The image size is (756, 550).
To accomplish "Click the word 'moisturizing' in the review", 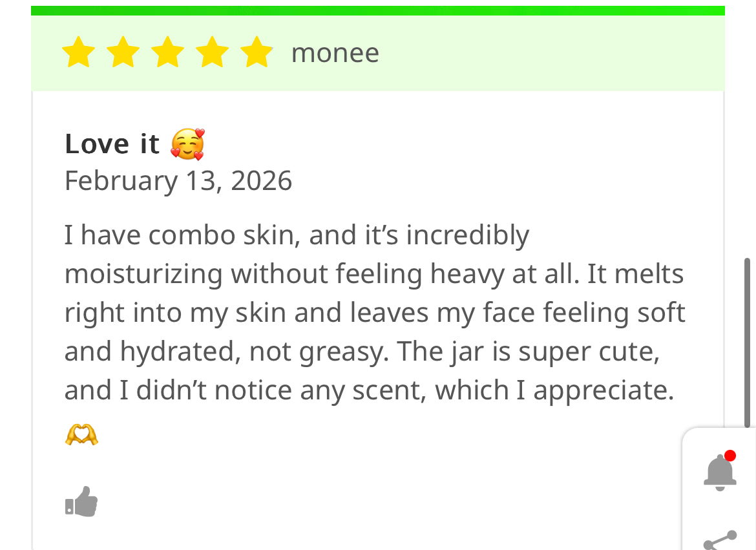I will pos(143,274).
